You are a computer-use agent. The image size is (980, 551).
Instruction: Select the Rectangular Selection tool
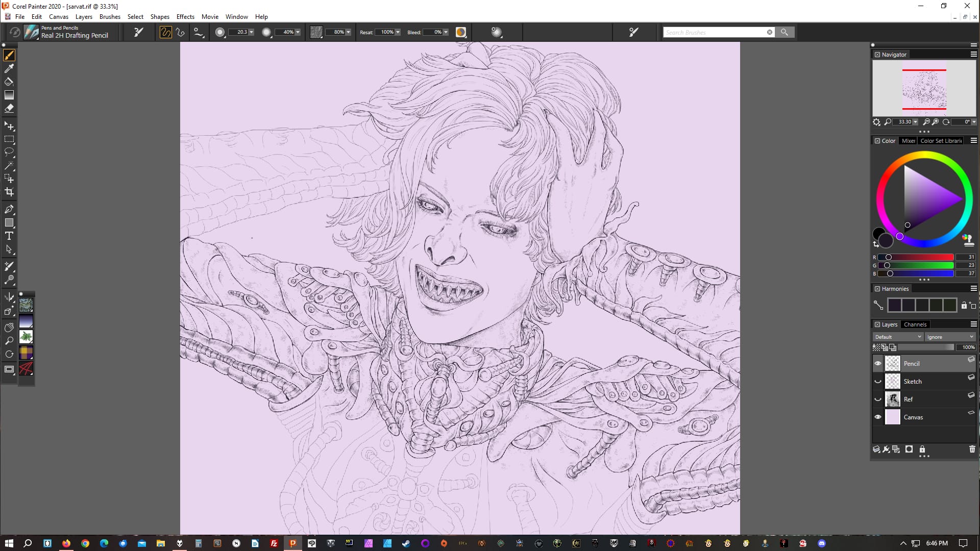tap(9, 139)
